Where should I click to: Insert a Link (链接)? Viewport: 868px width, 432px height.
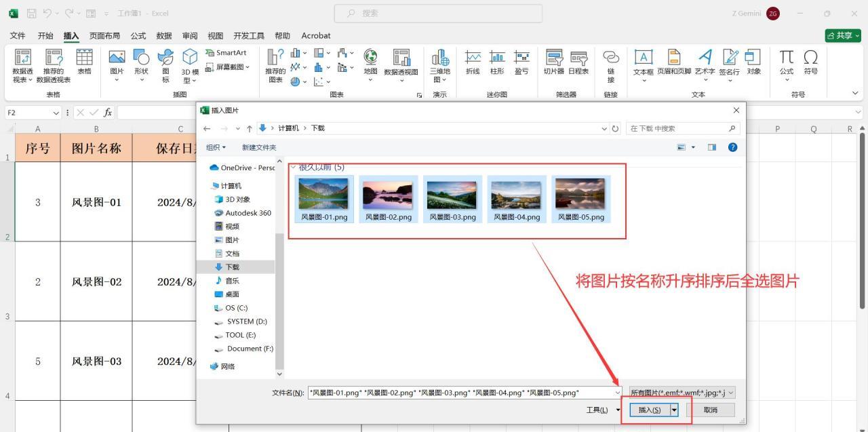611,66
